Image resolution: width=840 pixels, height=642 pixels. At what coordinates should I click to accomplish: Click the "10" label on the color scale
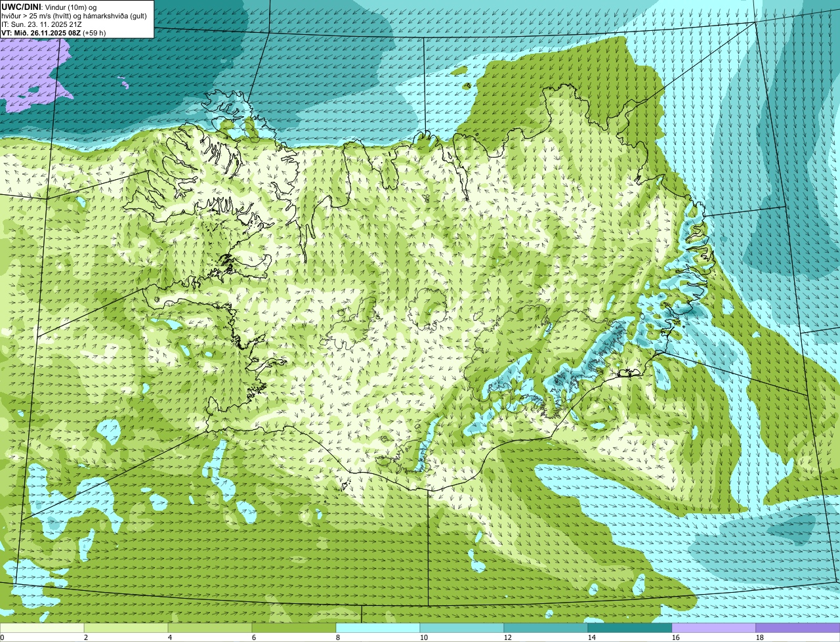(x=424, y=637)
